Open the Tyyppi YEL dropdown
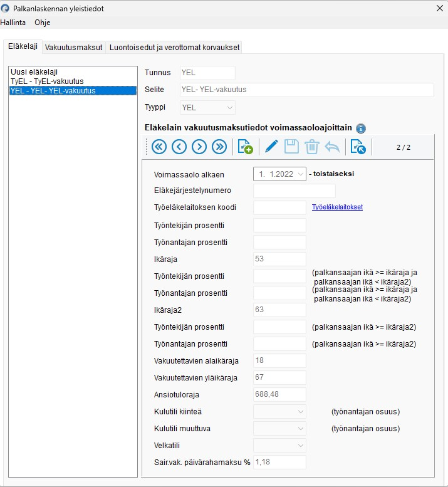The height and width of the screenshot is (487, 448). 207,107
